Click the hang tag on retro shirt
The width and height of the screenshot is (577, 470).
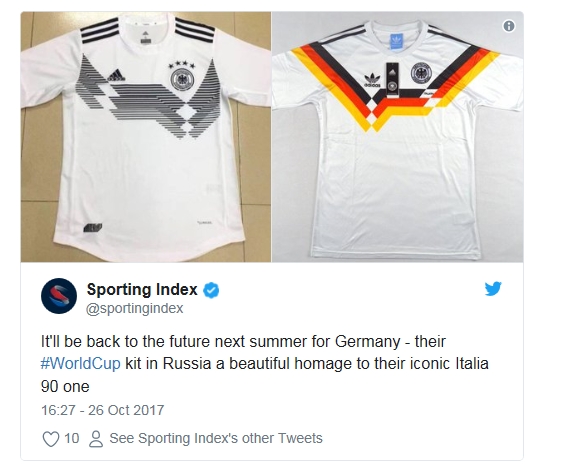pos(392,78)
